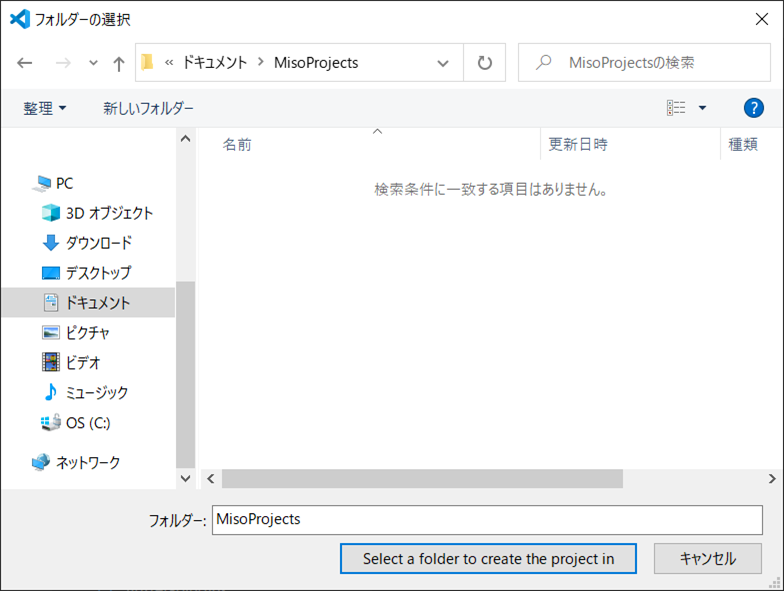
Task: Click the horizontal scrollbar in file list
Action: tap(422, 479)
